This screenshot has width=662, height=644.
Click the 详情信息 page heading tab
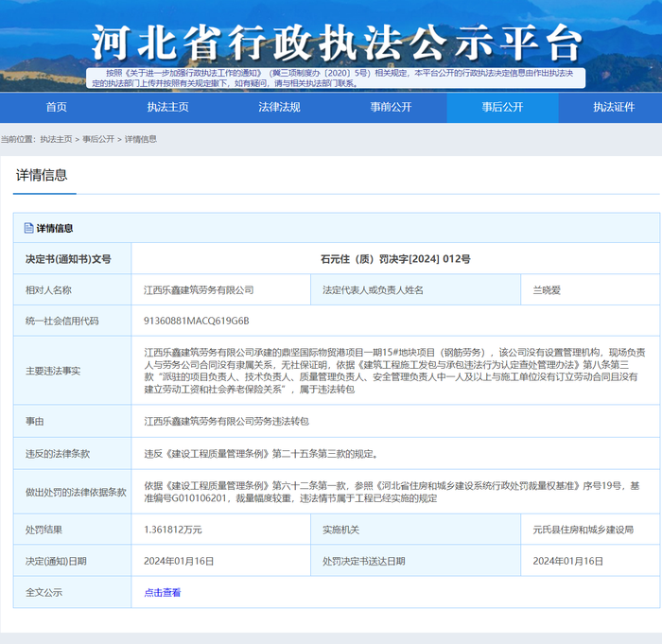[42, 175]
